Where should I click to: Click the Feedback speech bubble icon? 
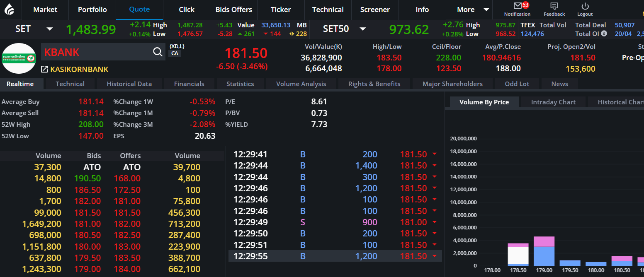coord(554,6)
